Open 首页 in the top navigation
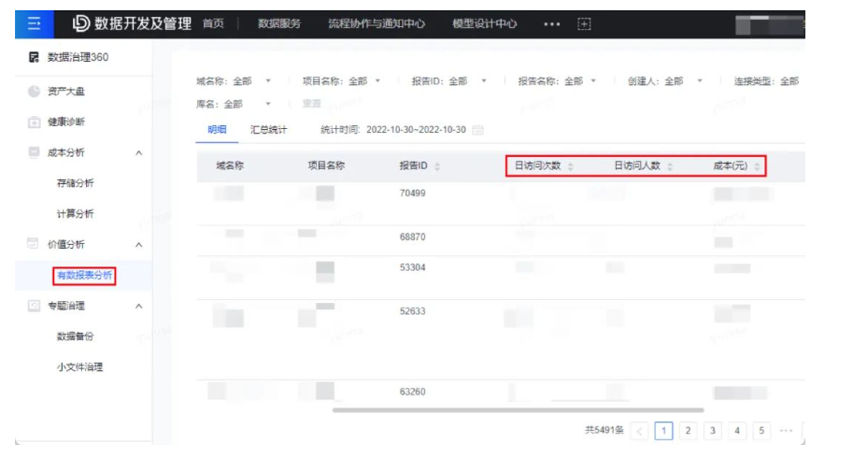The height and width of the screenshot is (458, 868). [213, 23]
